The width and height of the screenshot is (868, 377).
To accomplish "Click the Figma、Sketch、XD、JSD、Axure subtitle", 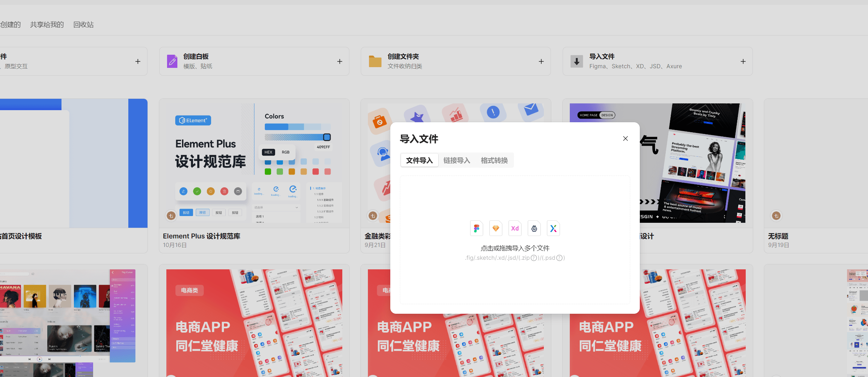I will click(x=636, y=66).
